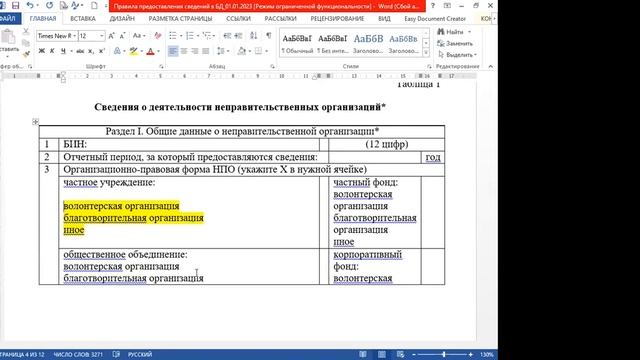Collapse the ribbon
Viewport: 640px width, 360px height.
(491, 66)
